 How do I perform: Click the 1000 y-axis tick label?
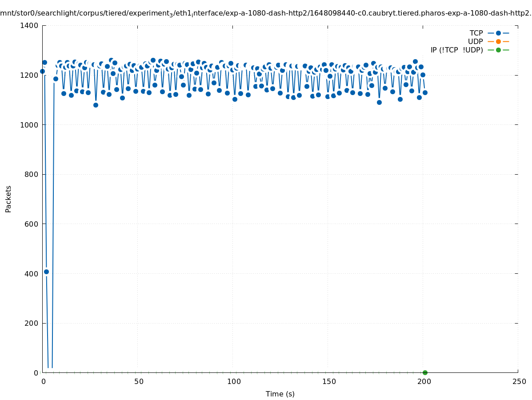coord(29,125)
